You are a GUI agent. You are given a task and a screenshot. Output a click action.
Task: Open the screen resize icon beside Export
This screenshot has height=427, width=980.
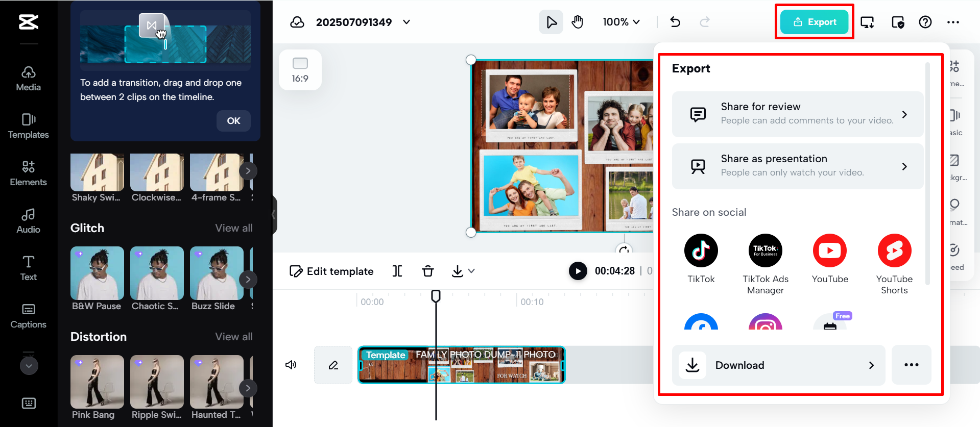(867, 22)
